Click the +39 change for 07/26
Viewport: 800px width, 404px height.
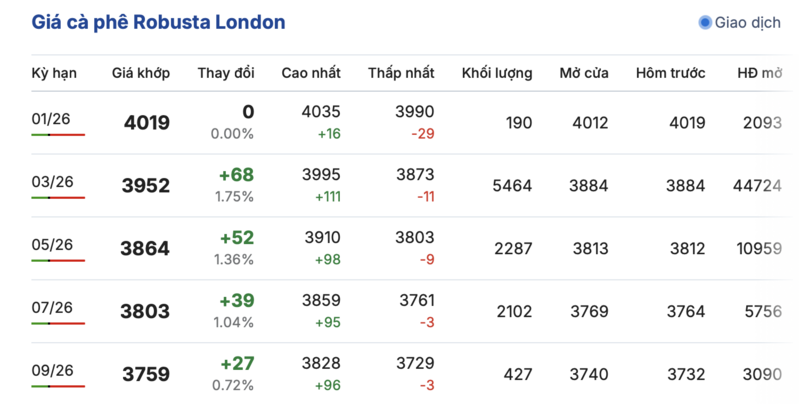pyautogui.click(x=236, y=301)
